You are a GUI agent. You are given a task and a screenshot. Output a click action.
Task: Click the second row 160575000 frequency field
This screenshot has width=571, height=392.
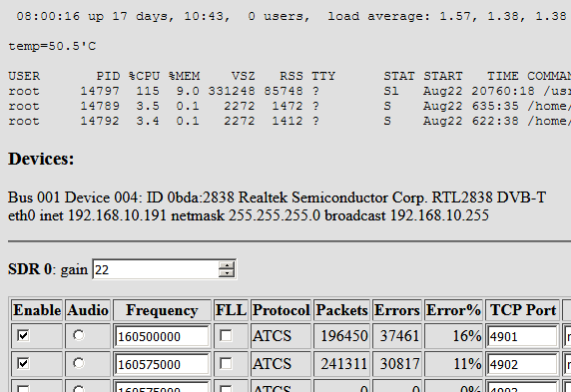162,364
